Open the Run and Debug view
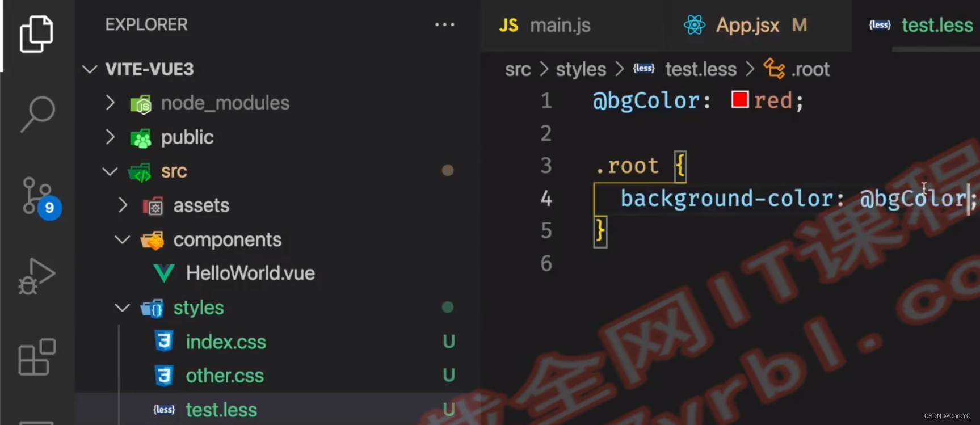This screenshot has width=980, height=425. point(37,276)
